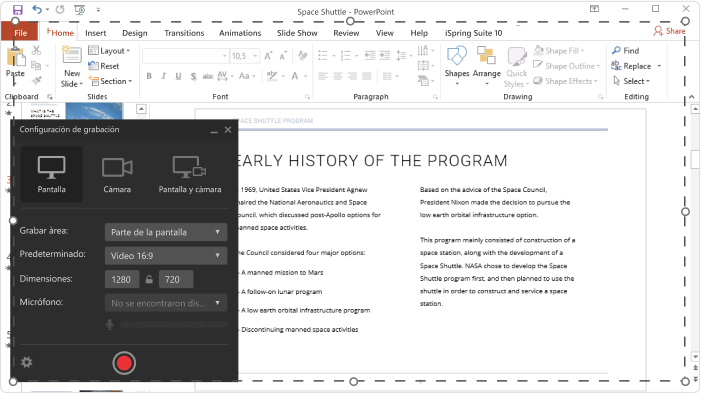Select Pantalla y cámara mode

[x=190, y=174]
